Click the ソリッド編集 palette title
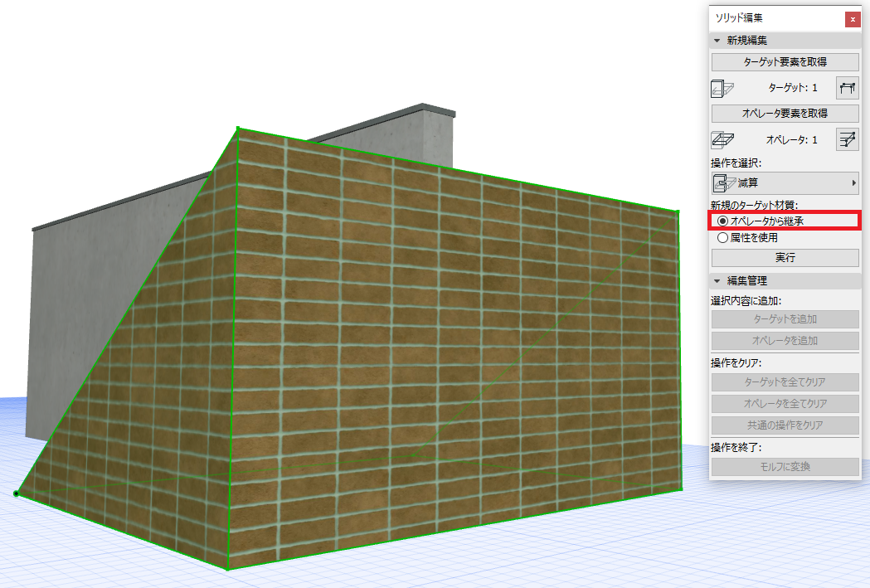 click(738, 17)
